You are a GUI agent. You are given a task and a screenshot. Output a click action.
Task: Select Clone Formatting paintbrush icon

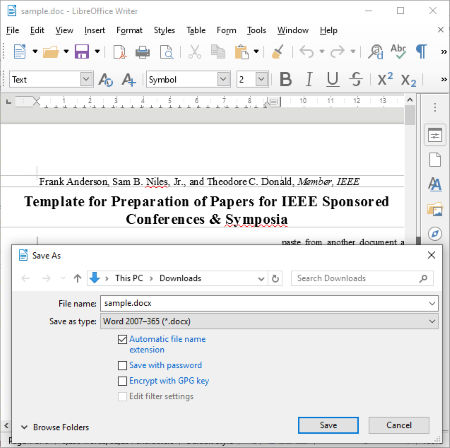tap(278, 52)
